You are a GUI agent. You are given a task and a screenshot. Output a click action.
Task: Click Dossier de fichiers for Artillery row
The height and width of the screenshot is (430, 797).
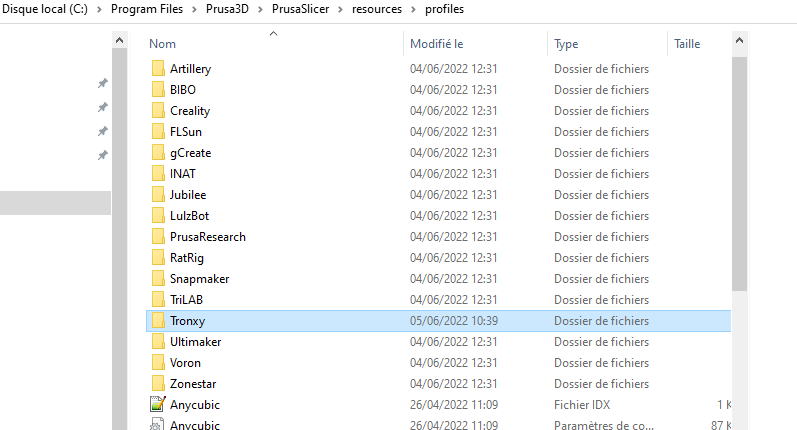point(601,69)
